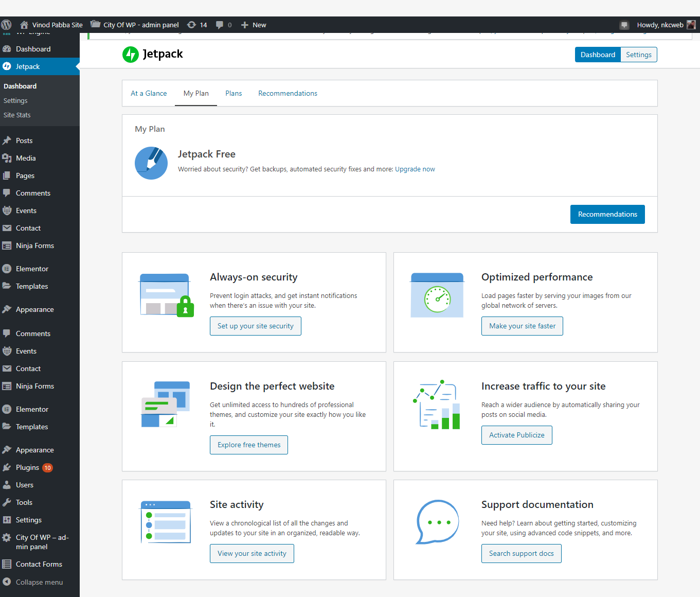Open City Of WP - admin panel text in top admin bar
This screenshot has width=700, height=597.
[141, 25]
